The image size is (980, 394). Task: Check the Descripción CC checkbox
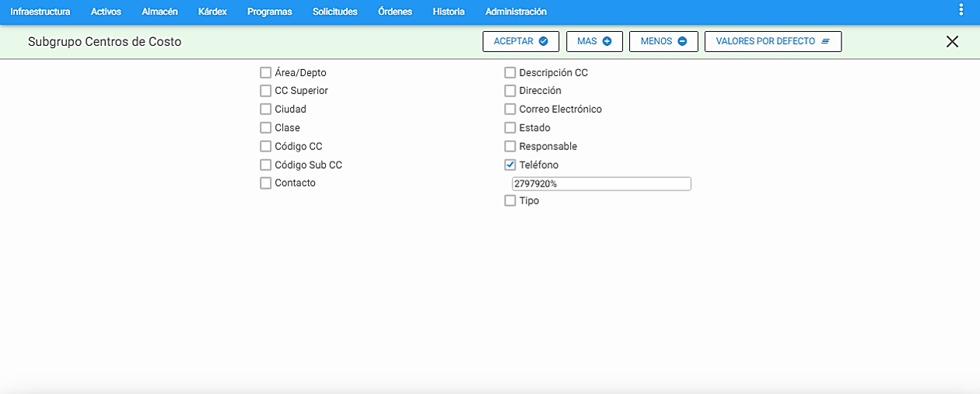coord(510,72)
